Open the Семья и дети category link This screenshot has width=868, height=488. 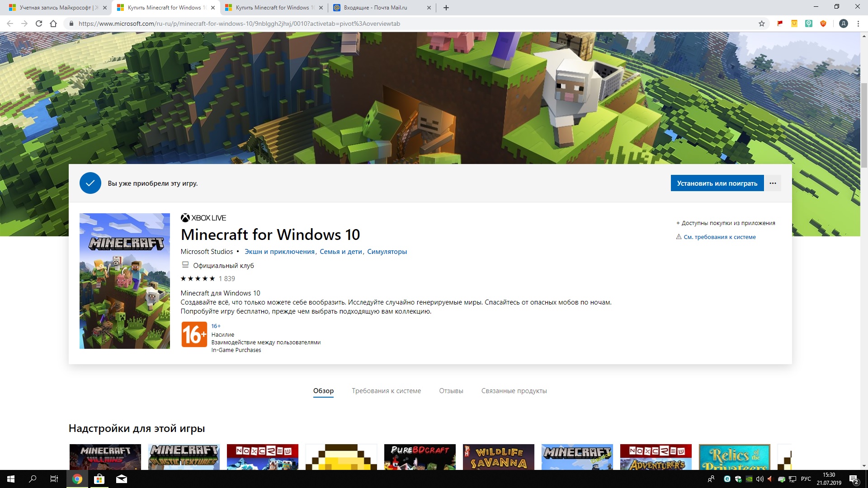tap(341, 252)
